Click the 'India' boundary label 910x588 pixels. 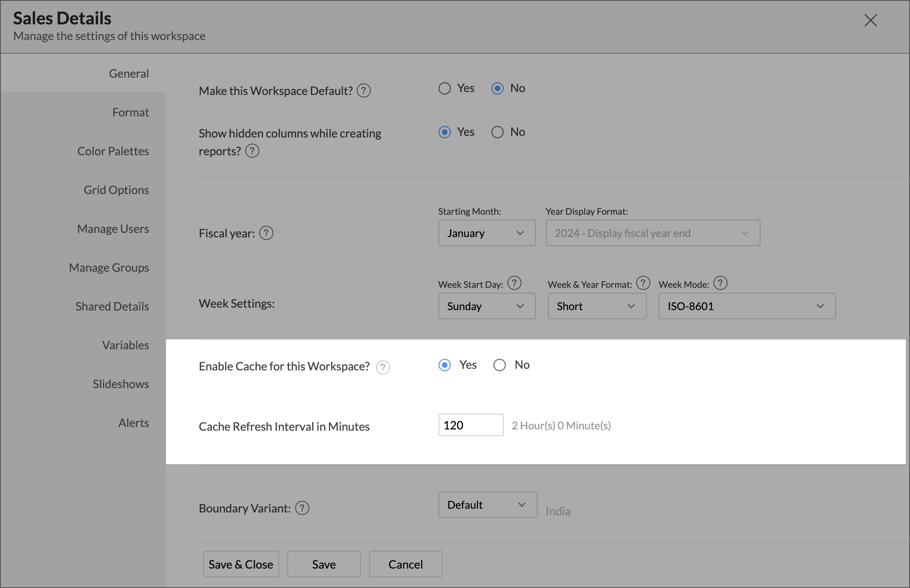point(558,511)
